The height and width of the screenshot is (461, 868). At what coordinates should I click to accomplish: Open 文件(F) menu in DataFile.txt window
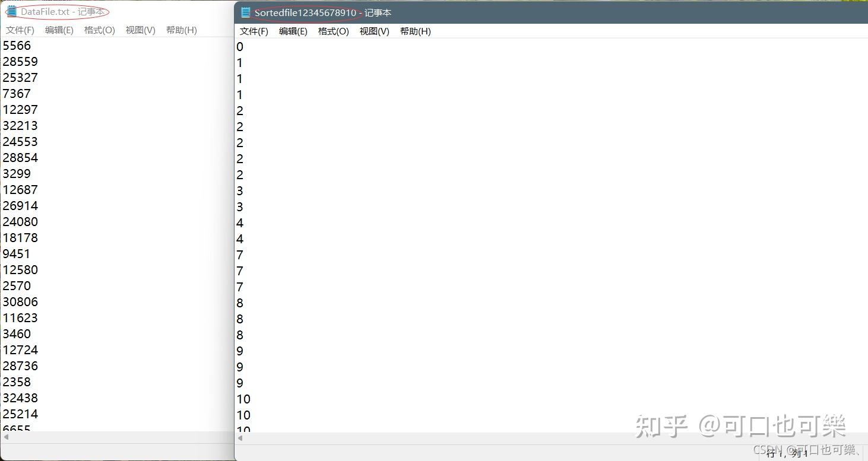[20, 30]
